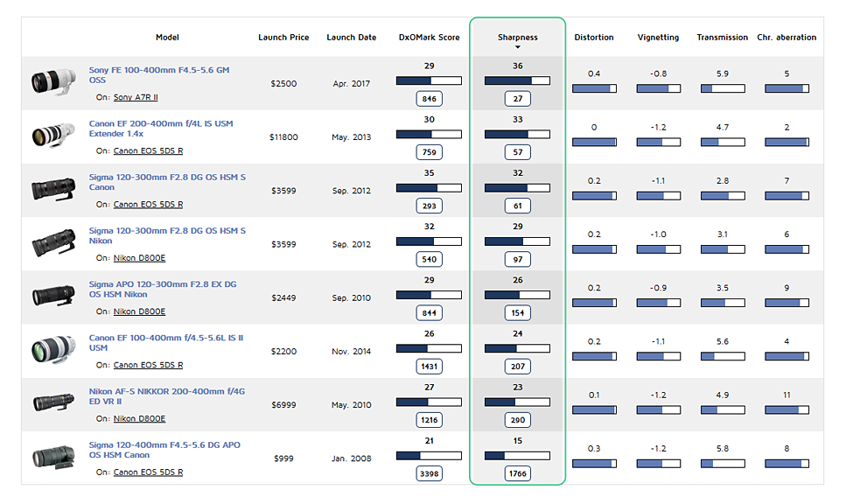The width and height of the screenshot is (853, 504).
Task: Click transmission bar for Nikon AF-S NIKKOR
Action: pyautogui.click(x=723, y=409)
